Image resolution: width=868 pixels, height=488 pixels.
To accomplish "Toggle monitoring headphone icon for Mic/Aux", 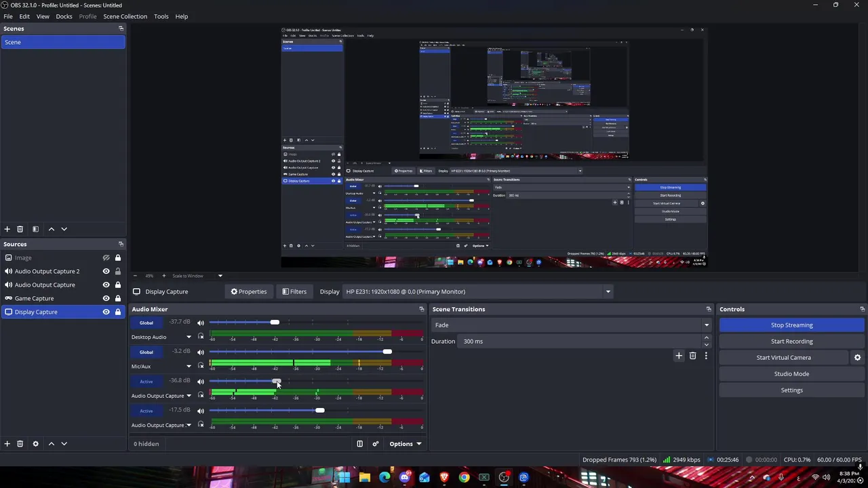I will point(200,367).
